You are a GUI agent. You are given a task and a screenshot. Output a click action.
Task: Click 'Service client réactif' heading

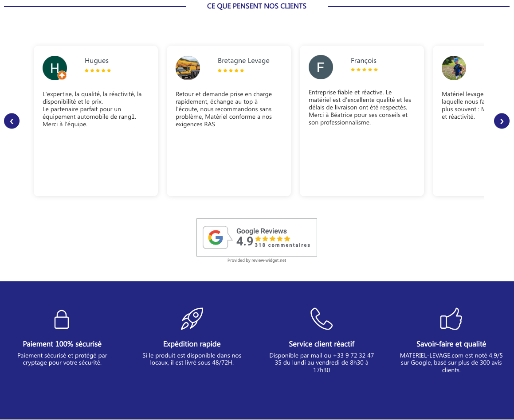coord(322,344)
